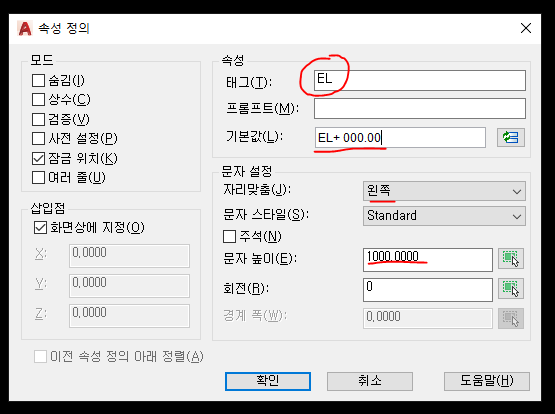555x414 pixels.
Task: Open the 자리맞춤(J) dropdown showing 왼쪽
Action: point(444,191)
